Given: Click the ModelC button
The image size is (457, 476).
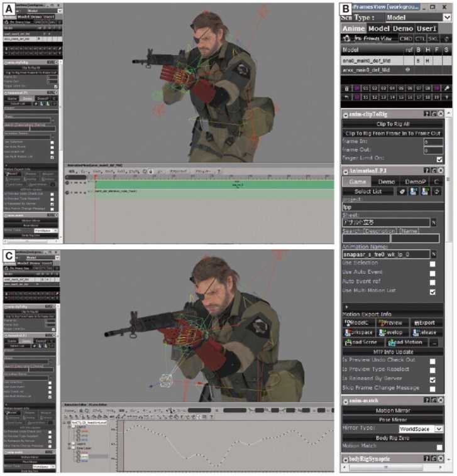Looking at the screenshot, I should click(358, 323).
